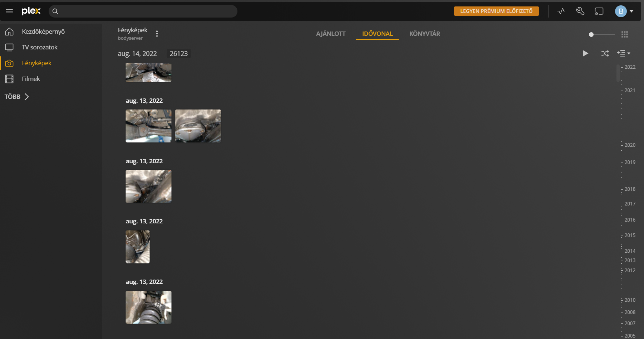
Task: Open the user account avatar B
Action: pos(621,11)
